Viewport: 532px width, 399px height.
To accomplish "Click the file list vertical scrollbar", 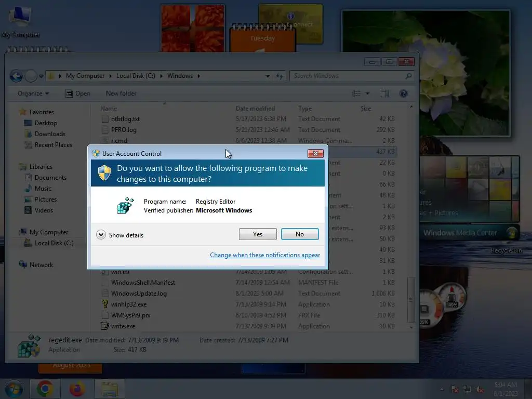I will point(411,300).
